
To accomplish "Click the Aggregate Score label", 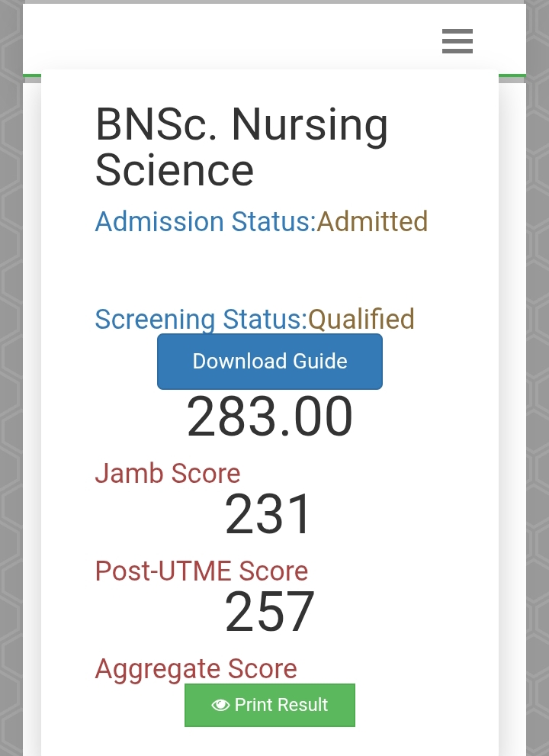I will [196, 669].
